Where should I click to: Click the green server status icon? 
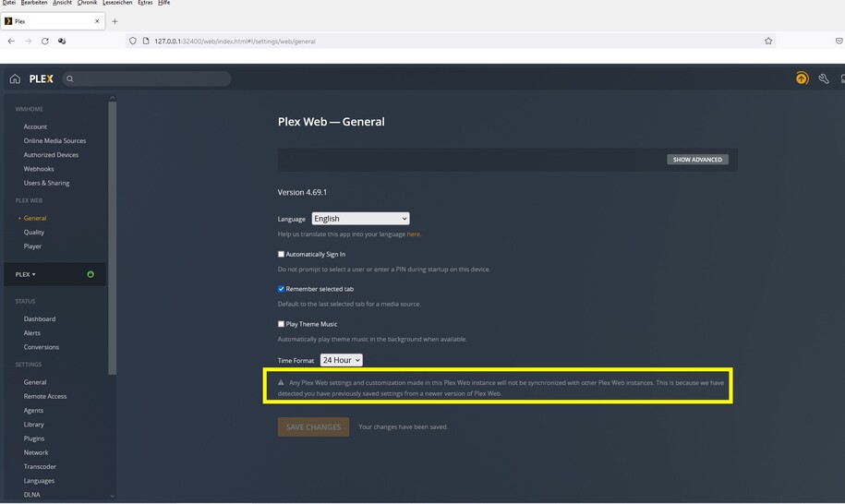(91, 274)
